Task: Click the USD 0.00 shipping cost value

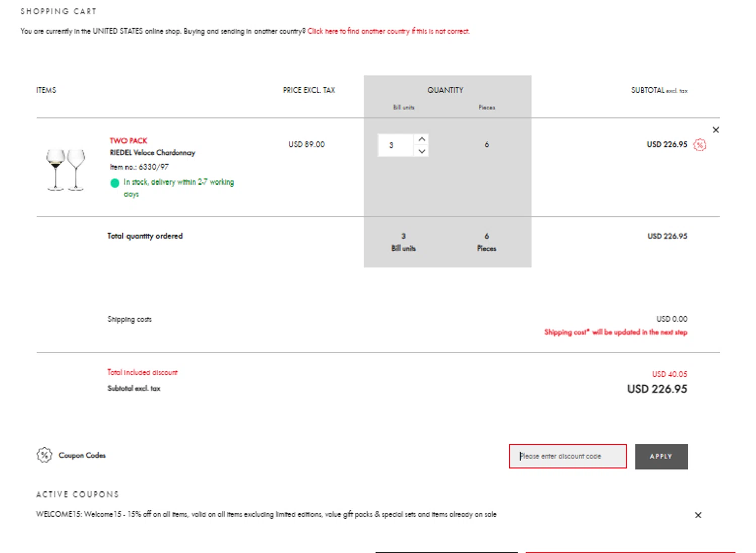Action: (672, 319)
